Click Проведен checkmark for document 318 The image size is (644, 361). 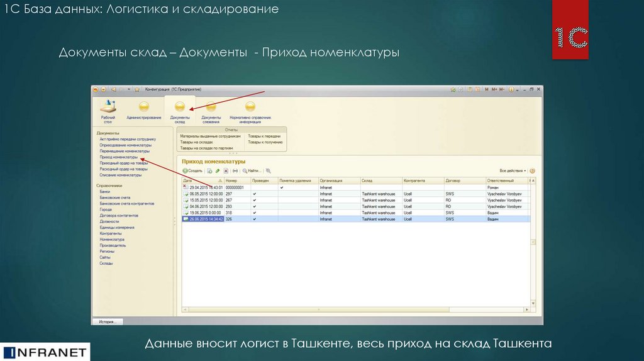pos(255,213)
